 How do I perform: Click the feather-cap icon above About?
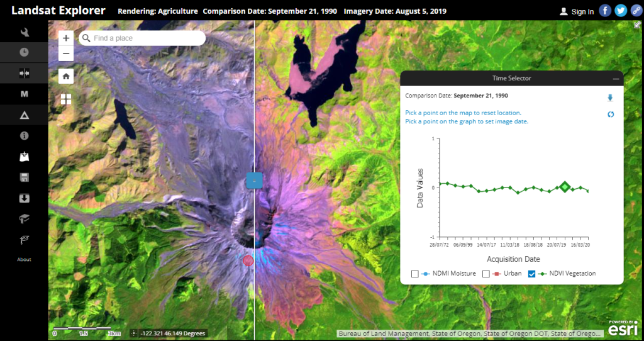tap(25, 240)
